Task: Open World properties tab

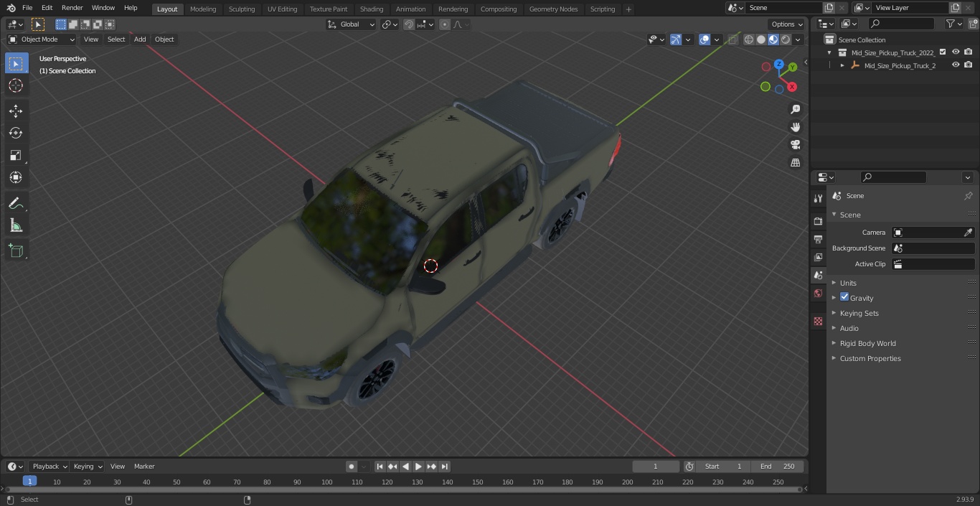Action: [818, 293]
